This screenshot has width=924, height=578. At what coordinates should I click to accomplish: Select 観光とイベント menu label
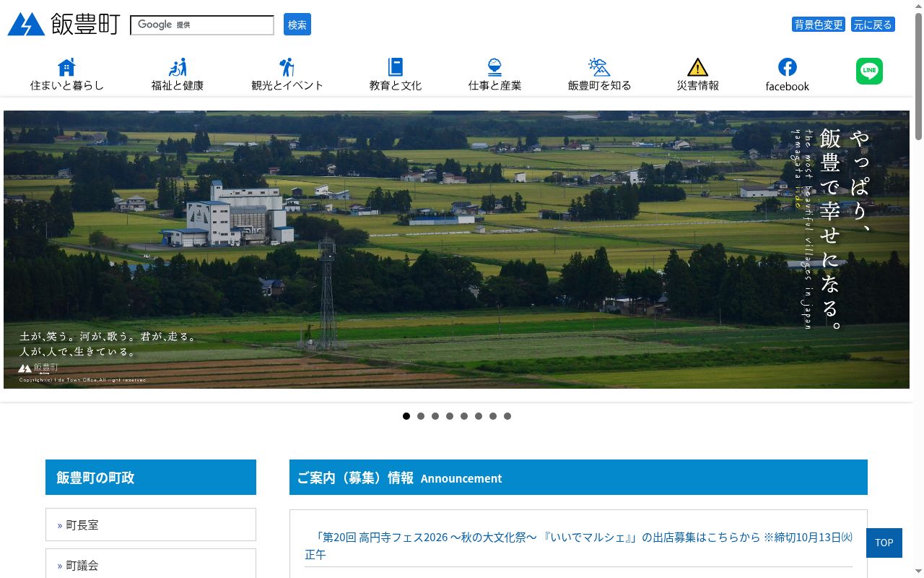tap(287, 85)
